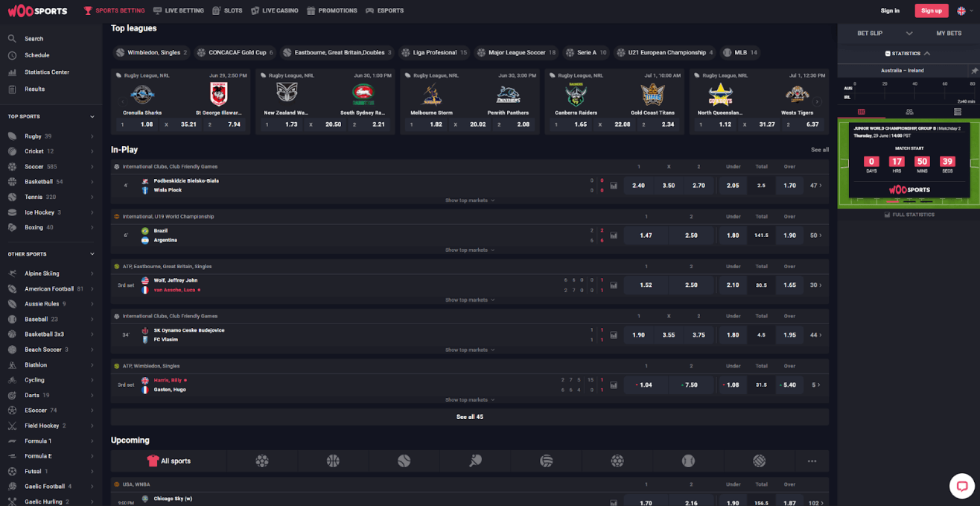Open the language flag dropdown
Screen dimensions: 980x506
pos(964,10)
